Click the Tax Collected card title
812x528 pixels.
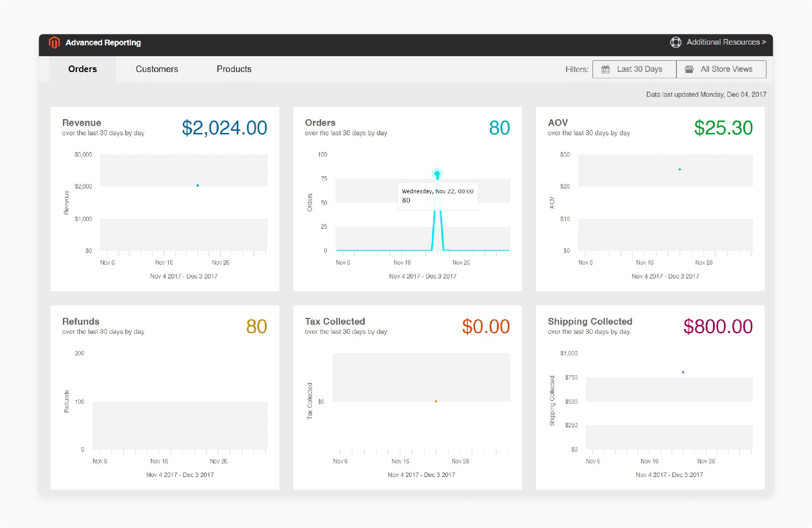click(335, 322)
